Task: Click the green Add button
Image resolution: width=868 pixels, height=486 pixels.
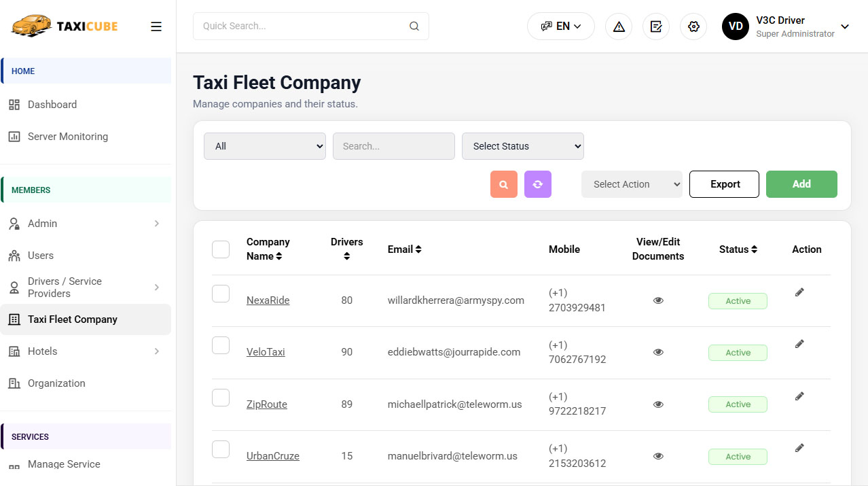Action: (801, 184)
